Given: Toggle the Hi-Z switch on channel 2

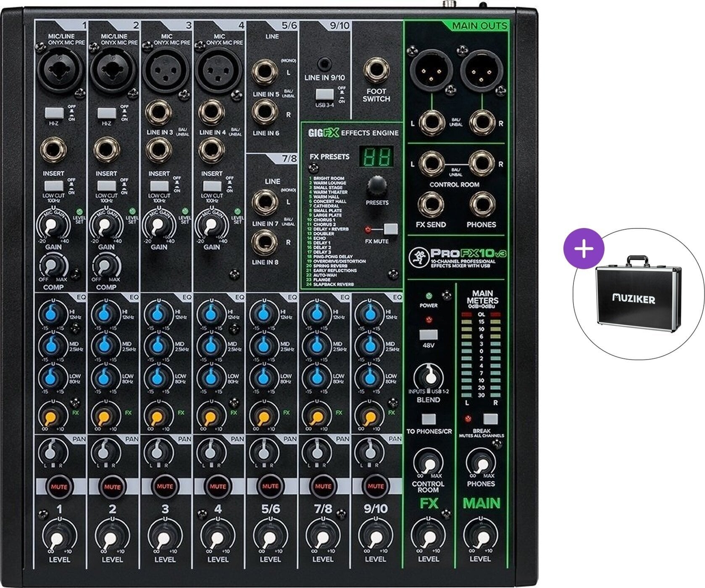Looking at the screenshot, I should (107, 113).
